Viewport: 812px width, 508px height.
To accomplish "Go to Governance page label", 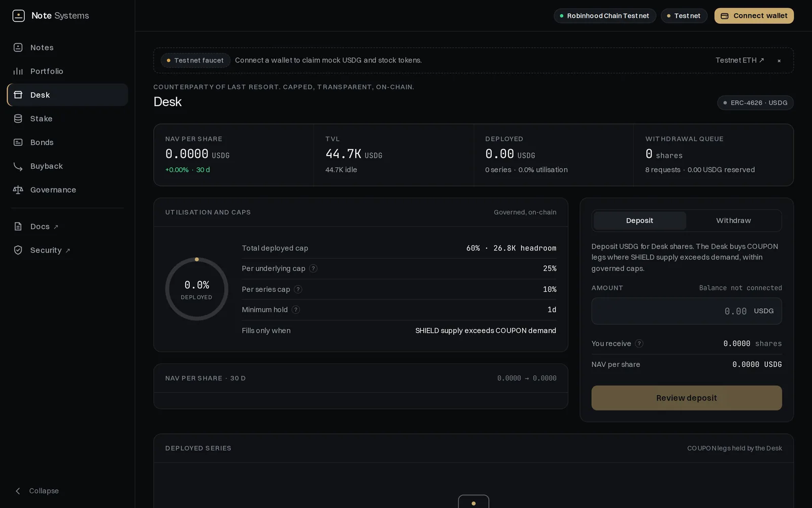I will (53, 189).
